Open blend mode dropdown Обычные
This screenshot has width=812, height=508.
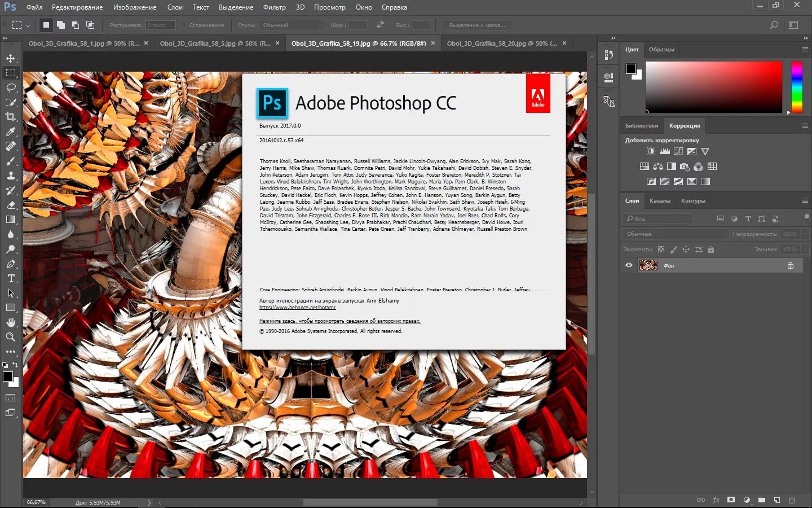[x=676, y=234]
